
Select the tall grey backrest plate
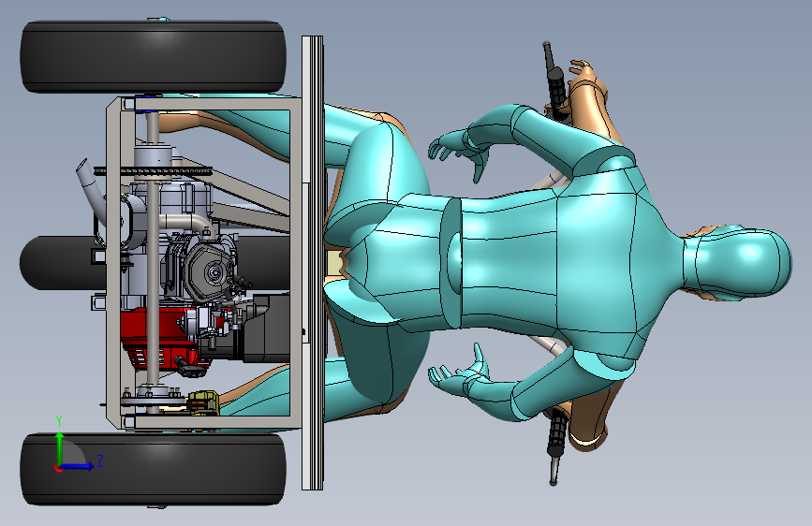pos(312,263)
